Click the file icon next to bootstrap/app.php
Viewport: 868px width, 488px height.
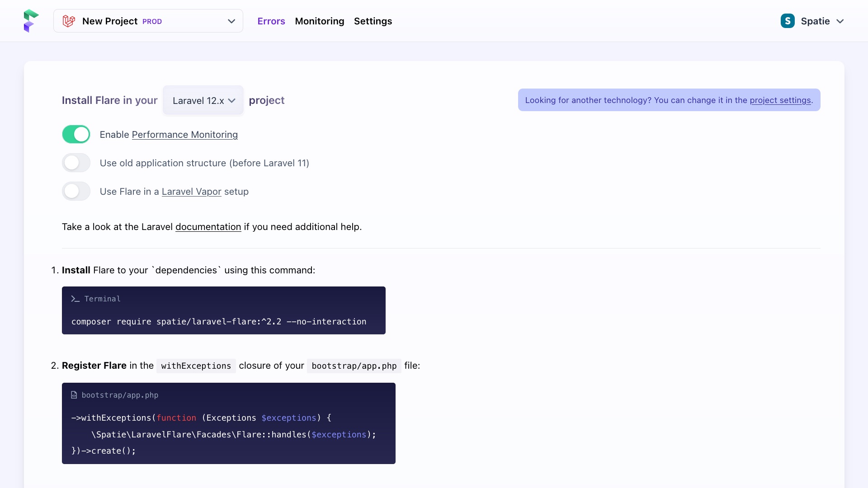pos(74,395)
